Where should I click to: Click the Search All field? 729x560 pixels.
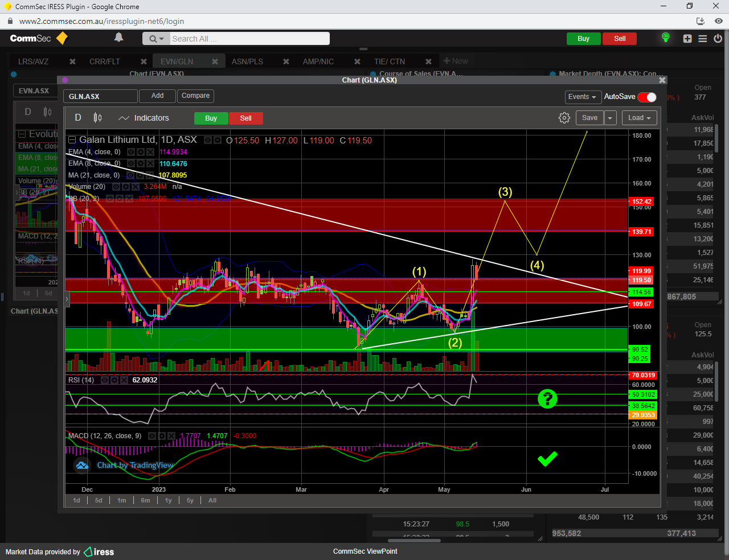(249, 39)
